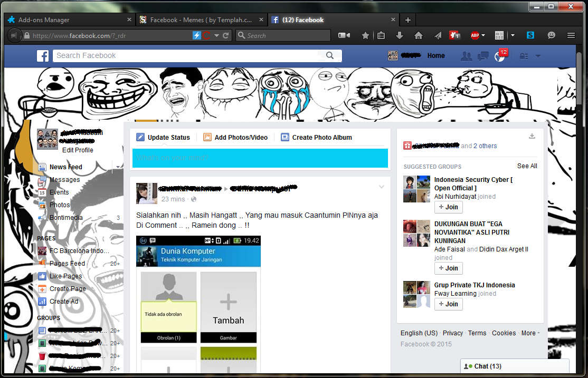The image size is (588, 378).
Task: Open the Dunia Komputer post image
Action: tap(198, 304)
